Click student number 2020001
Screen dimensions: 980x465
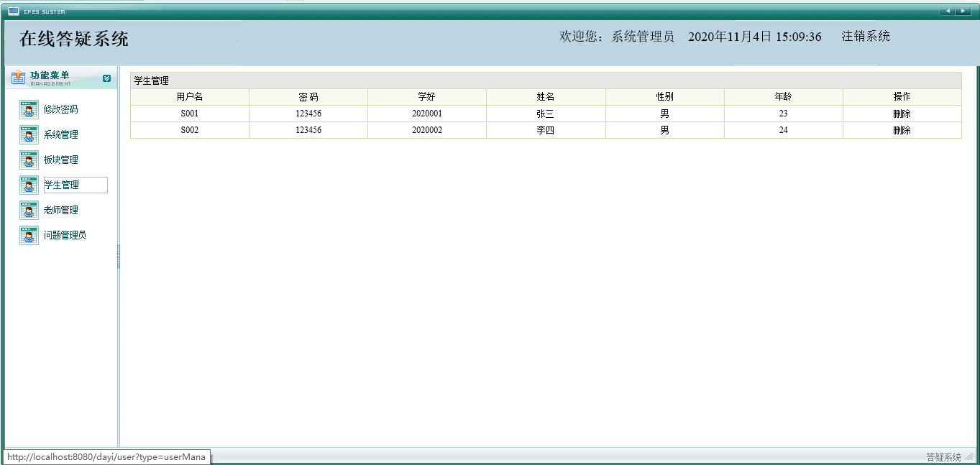(x=427, y=114)
